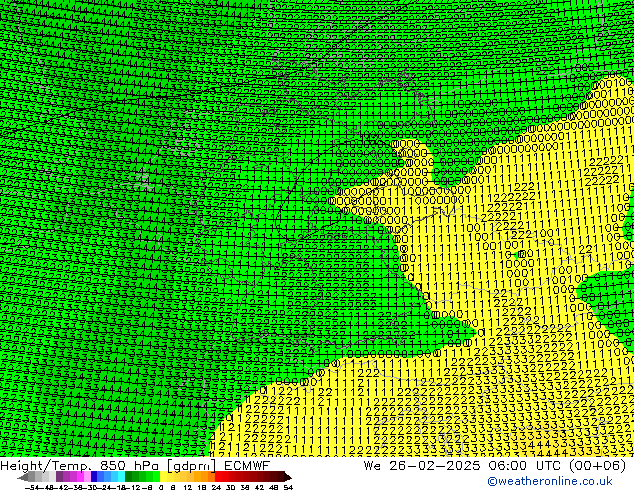The image size is (634, 490).
Task: Select the 24 label on the temperature scale
Action: [x=216, y=488]
